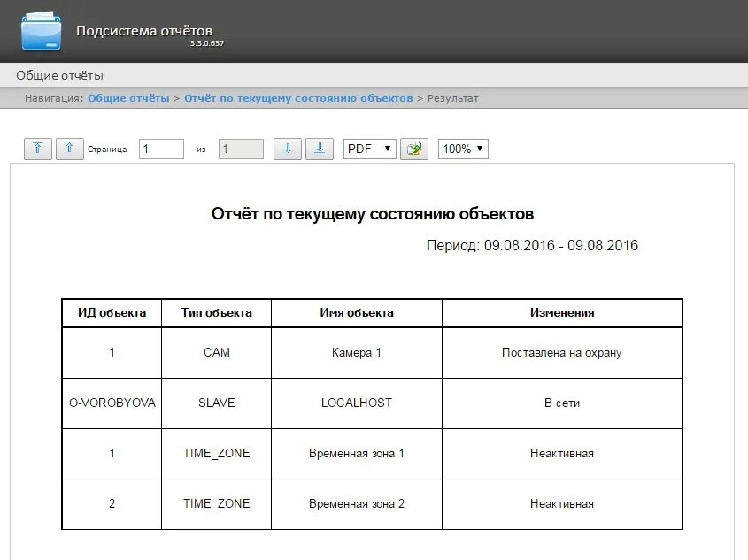This screenshot has height=560, width=748.
Task: Click the Подсистема отчётов title
Action: tap(144, 30)
